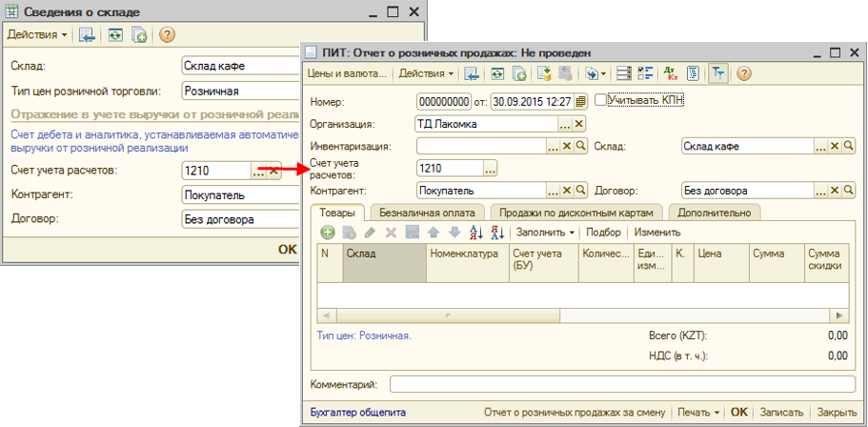The width and height of the screenshot is (868, 427).
Task: Click the Записать button
Action: coord(781,413)
